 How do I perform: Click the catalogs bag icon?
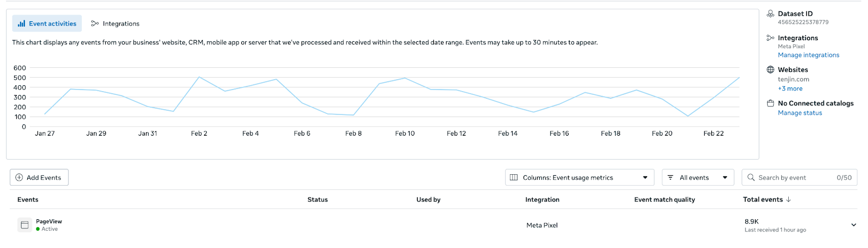pyautogui.click(x=770, y=103)
